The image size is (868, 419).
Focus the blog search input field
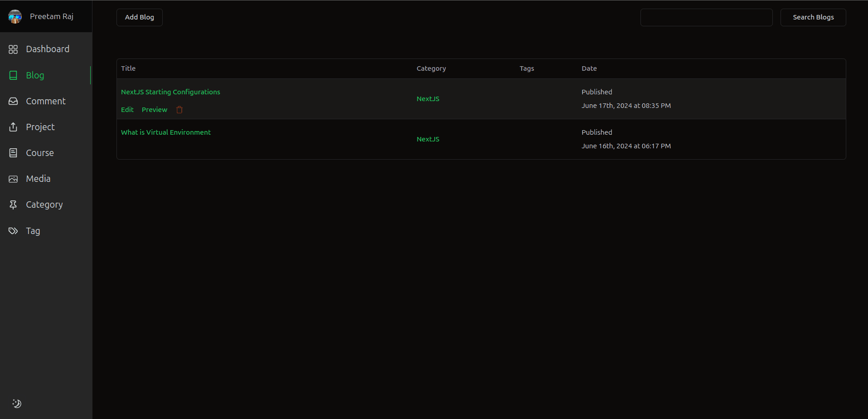[x=706, y=17]
